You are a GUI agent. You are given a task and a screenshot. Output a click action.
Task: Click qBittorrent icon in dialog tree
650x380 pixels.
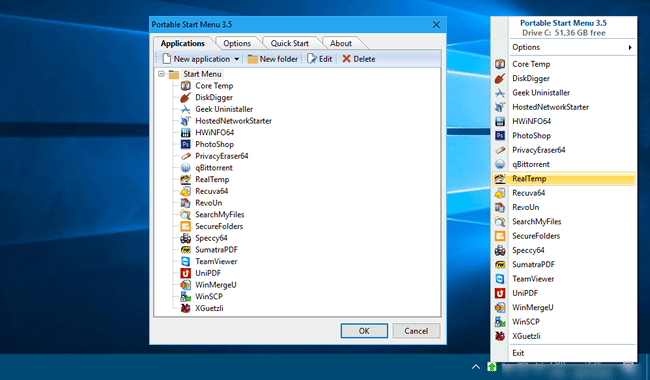(x=185, y=168)
